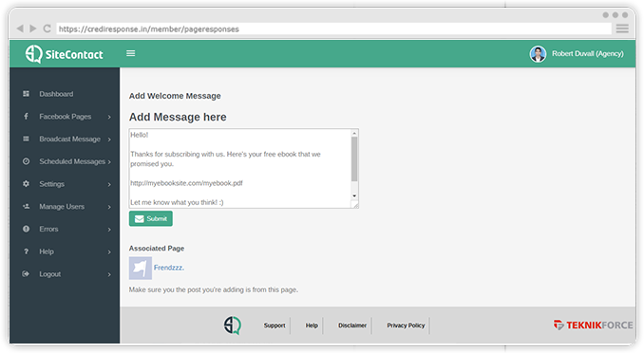Click the browser back arrow
The image size is (644, 353).
19,28
